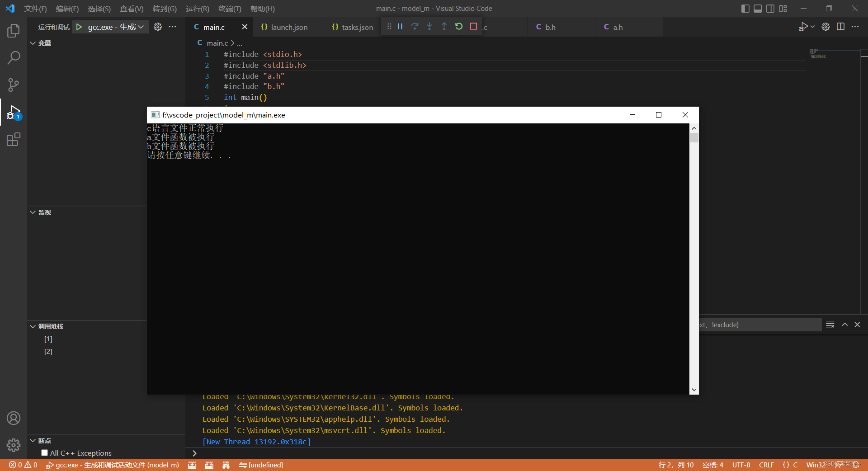This screenshot has width=868, height=471.
Task: Click [undefined] item in status bar
Action: click(x=261, y=465)
